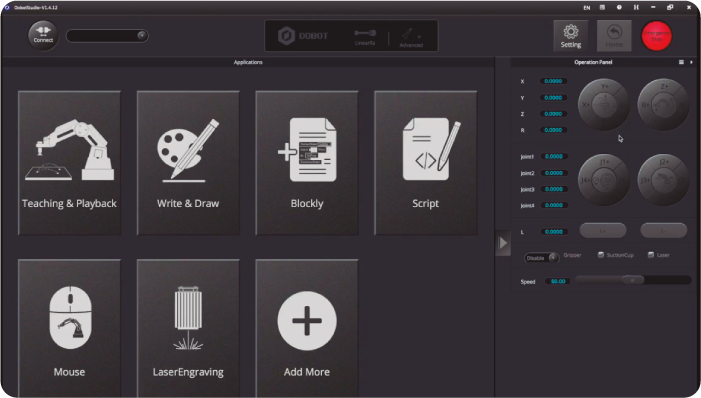Click the Add More applications tile
Image resolution: width=701 pixels, height=398 pixels.
307,328
